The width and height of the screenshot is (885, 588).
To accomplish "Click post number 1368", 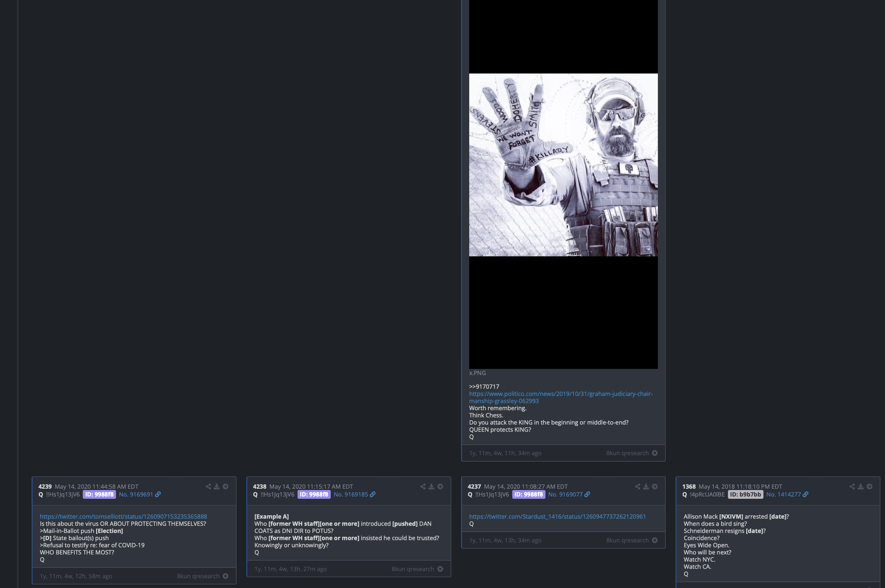I will click(689, 486).
